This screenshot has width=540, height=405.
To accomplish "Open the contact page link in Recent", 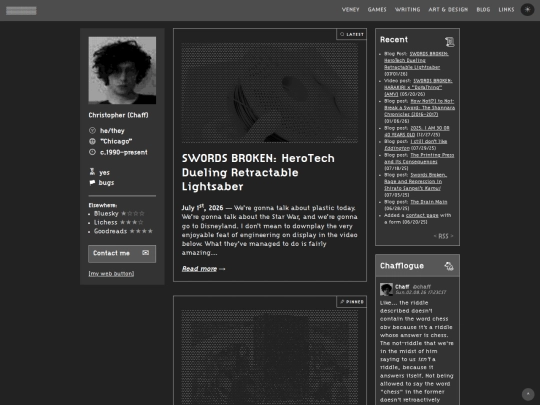I will [422, 215].
